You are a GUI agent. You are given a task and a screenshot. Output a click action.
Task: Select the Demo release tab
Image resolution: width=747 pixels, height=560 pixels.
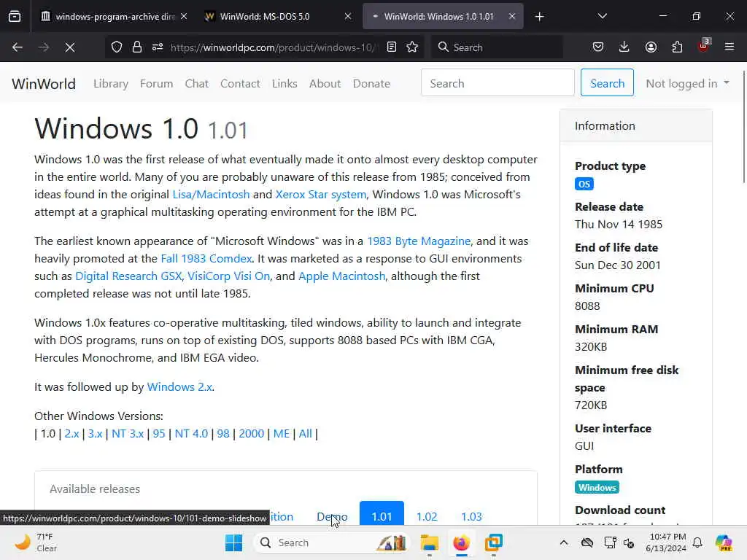pyautogui.click(x=332, y=516)
